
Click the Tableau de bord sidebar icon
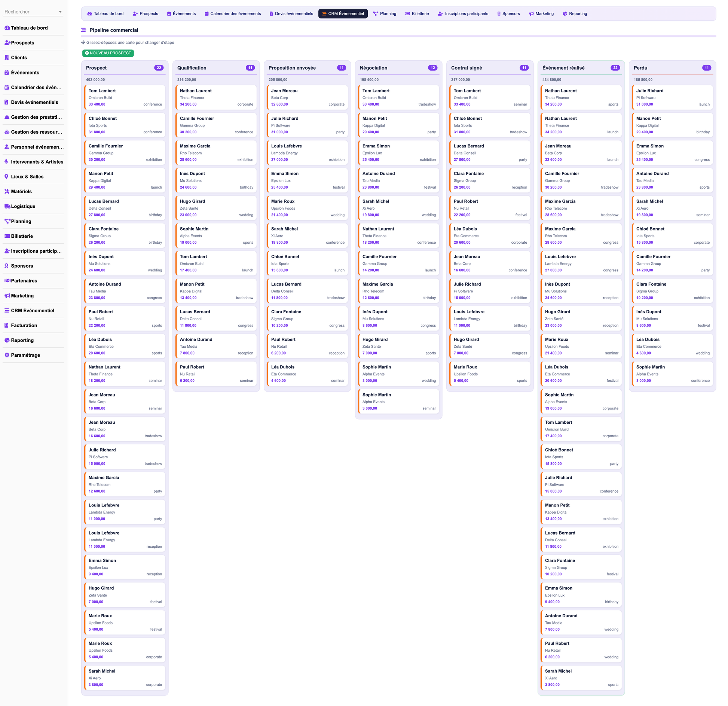(7, 28)
